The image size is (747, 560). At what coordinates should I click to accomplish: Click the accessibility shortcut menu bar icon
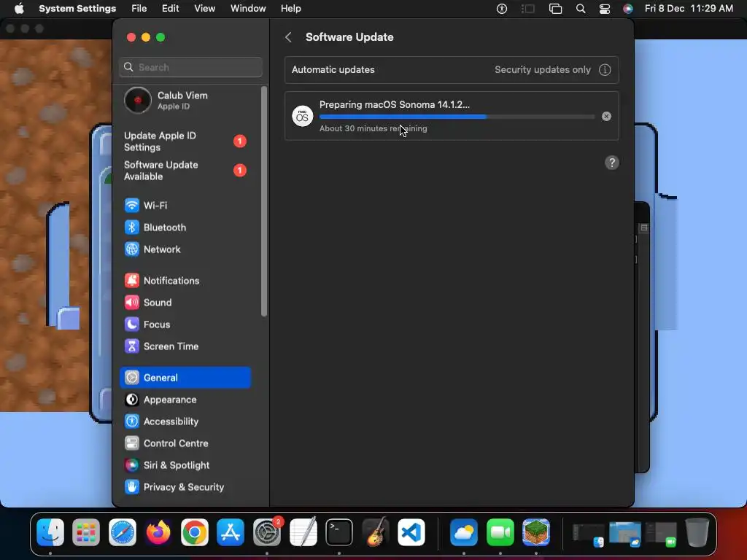coord(502,9)
